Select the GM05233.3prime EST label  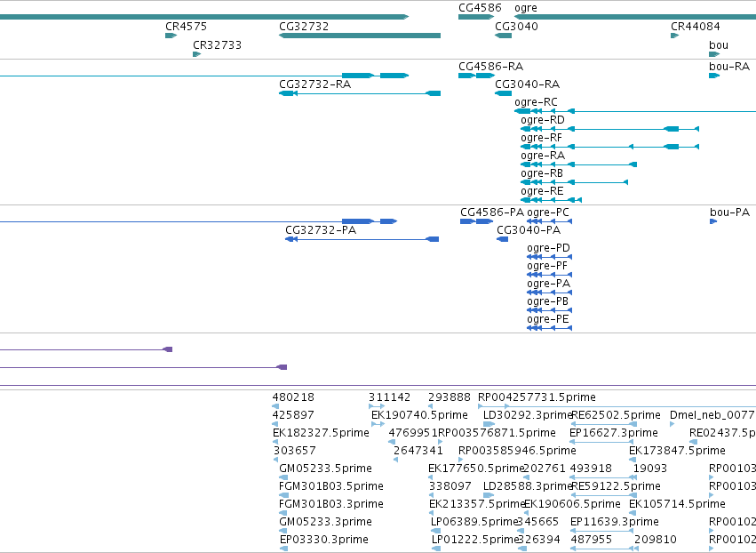325,523
